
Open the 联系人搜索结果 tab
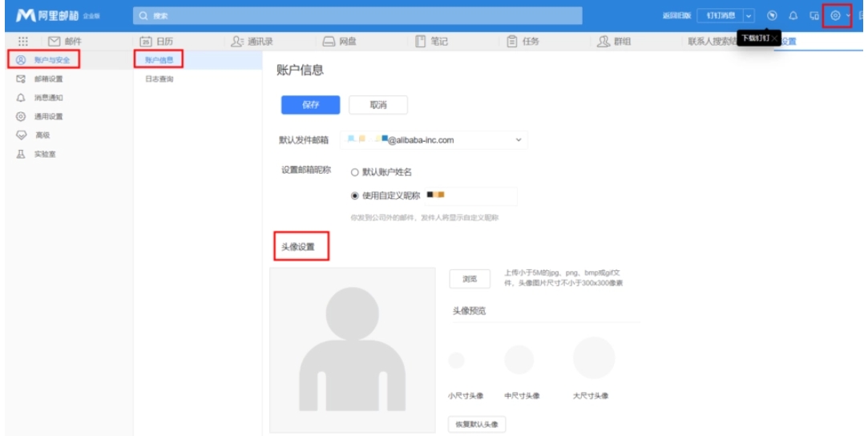(x=712, y=42)
